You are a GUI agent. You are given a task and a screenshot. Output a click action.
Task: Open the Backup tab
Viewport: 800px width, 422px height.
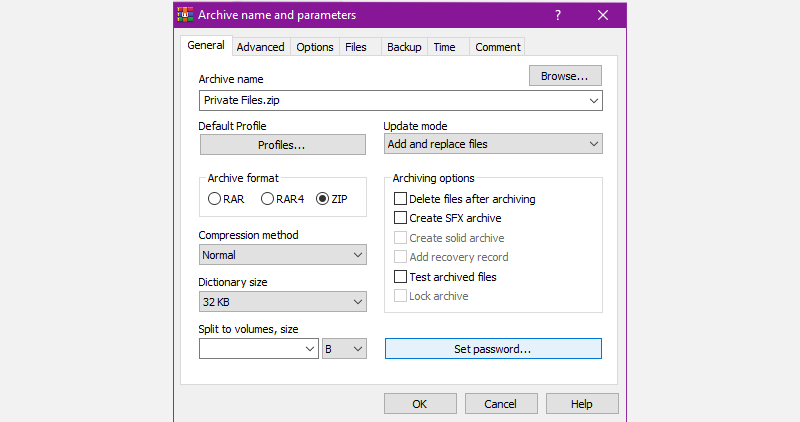coord(404,47)
